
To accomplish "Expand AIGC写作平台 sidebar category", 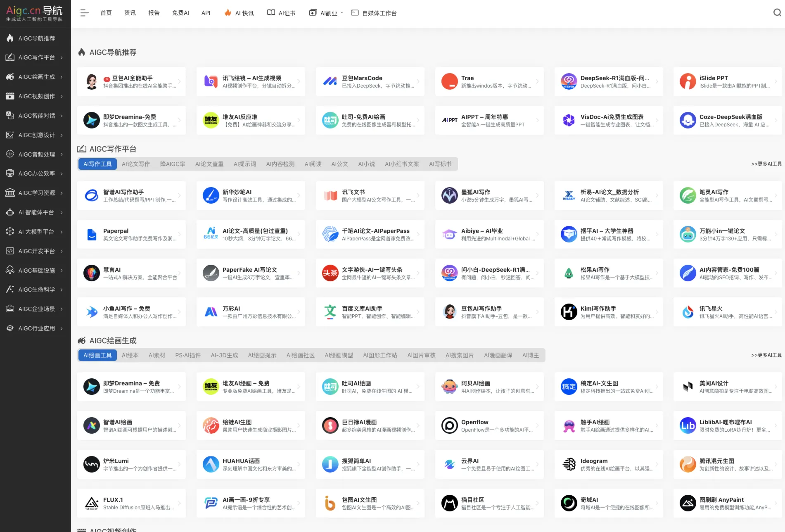I will [35, 57].
